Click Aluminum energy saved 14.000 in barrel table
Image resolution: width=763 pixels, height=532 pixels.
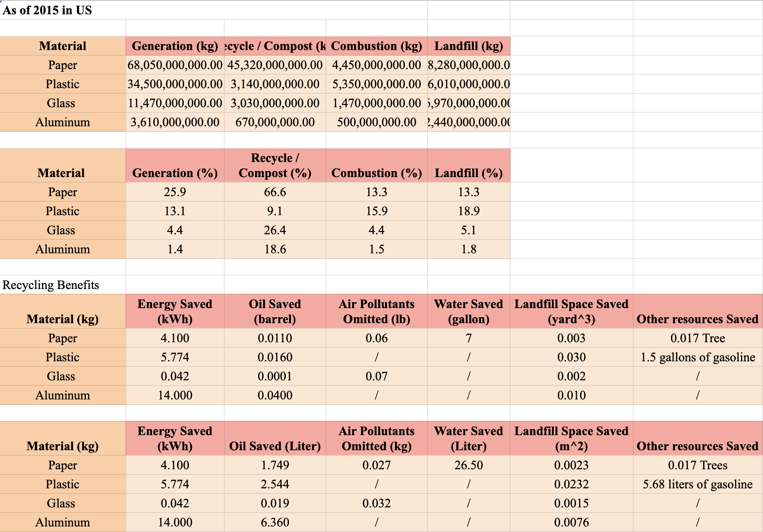[x=175, y=395]
